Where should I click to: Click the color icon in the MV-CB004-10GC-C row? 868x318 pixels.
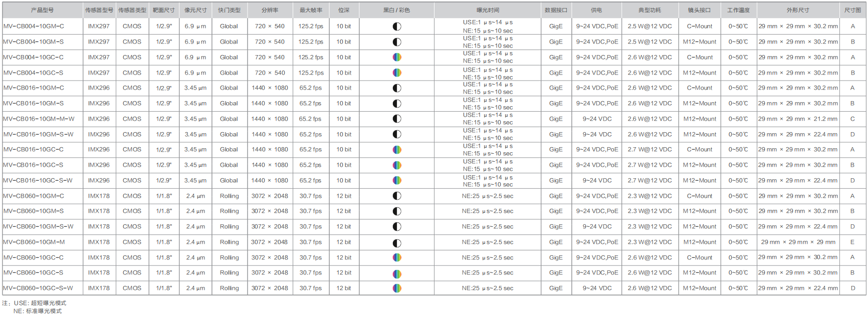click(x=397, y=58)
